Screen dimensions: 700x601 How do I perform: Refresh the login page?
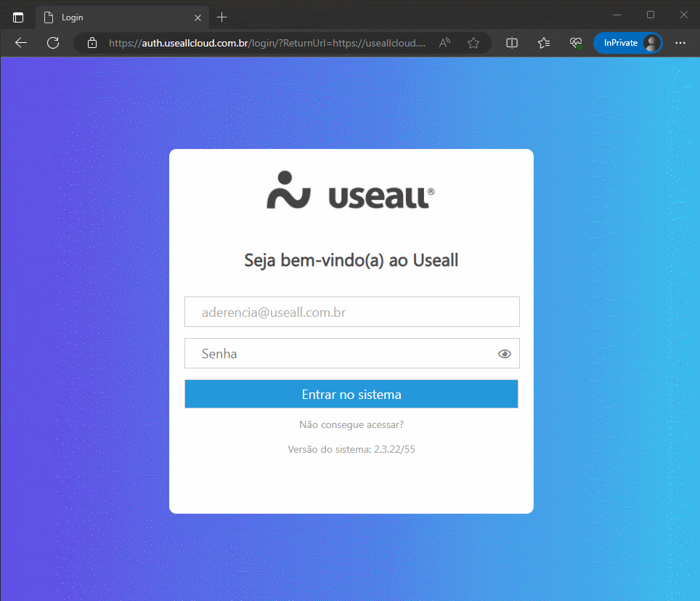click(53, 43)
